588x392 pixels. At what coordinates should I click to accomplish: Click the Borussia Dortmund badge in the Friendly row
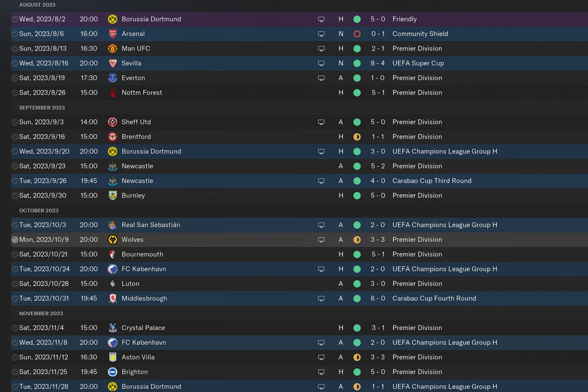pyautogui.click(x=112, y=19)
